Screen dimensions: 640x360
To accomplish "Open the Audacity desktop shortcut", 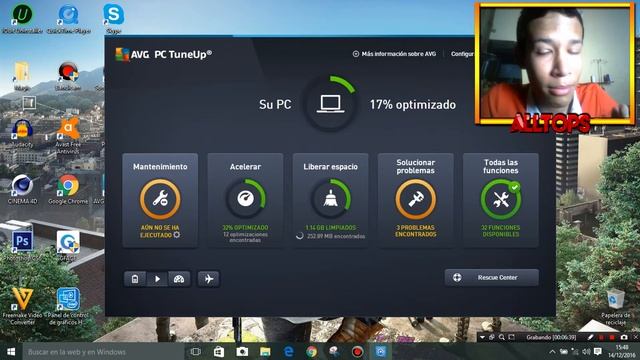I will 22,133.
